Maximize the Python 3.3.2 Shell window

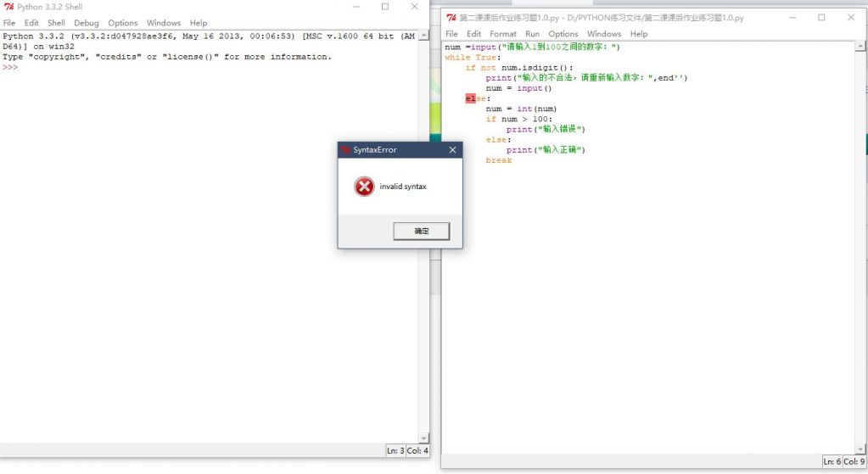tap(384, 7)
